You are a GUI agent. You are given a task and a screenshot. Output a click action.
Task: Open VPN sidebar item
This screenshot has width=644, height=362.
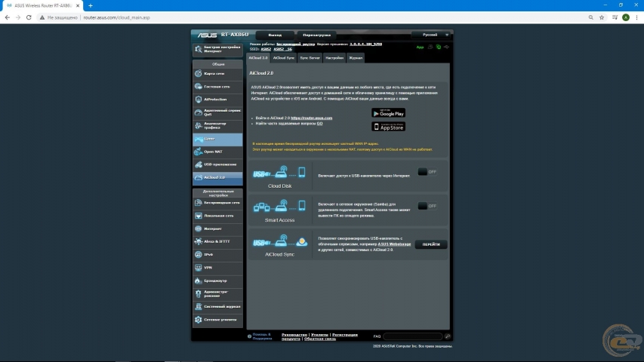(217, 268)
